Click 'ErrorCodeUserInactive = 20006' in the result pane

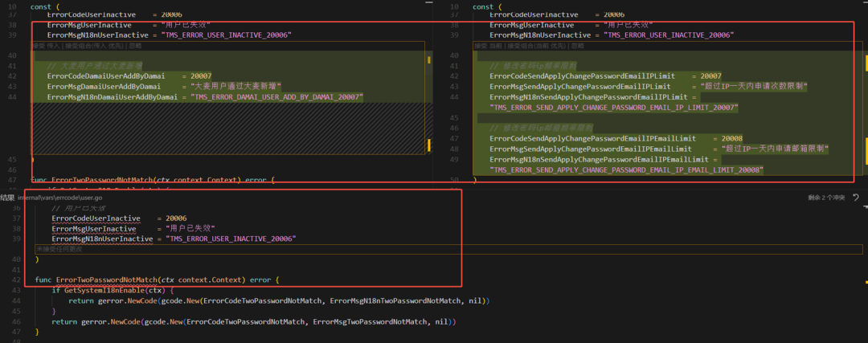click(x=119, y=218)
